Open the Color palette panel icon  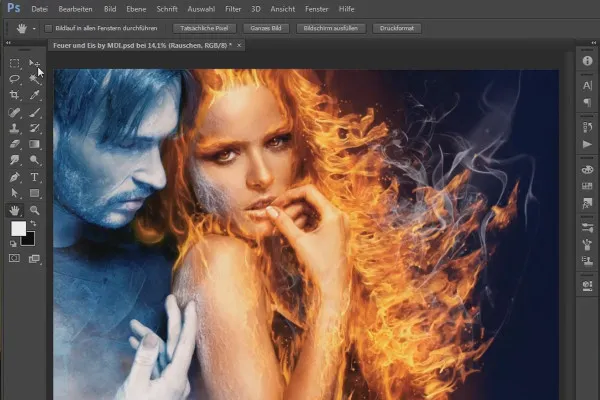(587, 169)
